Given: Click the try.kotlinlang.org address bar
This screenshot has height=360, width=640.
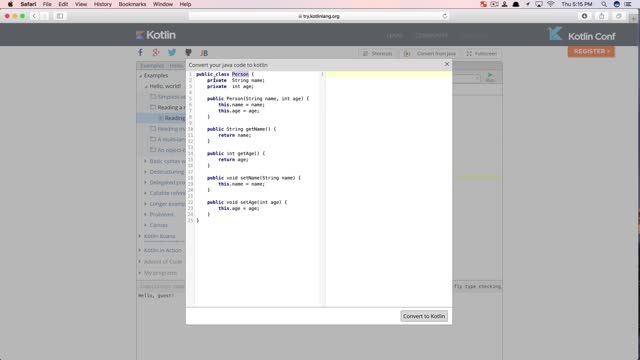Looking at the screenshot, I should point(319,16).
